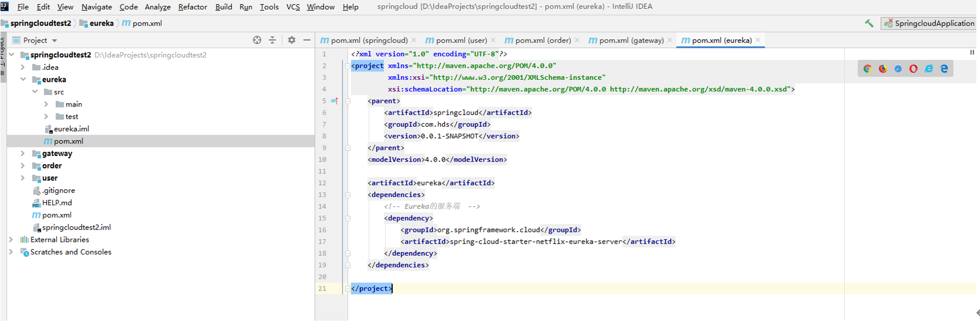980x328 pixels.
Task: Open the File menu
Action: pyautogui.click(x=23, y=7)
